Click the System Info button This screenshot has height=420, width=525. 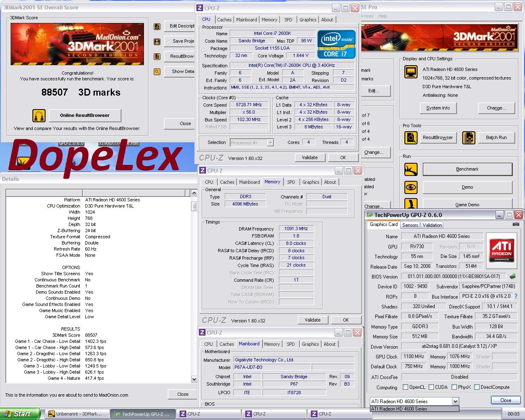[438, 108]
